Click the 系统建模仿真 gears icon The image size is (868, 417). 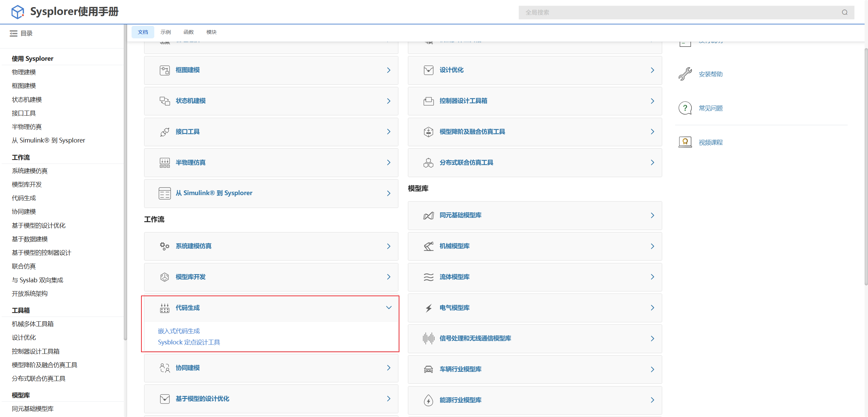tap(165, 246)
